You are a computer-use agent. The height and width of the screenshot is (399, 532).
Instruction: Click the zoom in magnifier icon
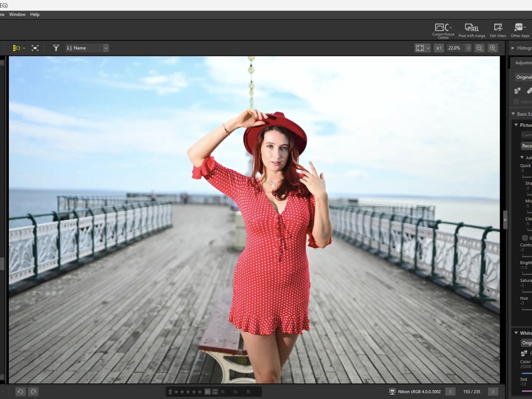493,47
